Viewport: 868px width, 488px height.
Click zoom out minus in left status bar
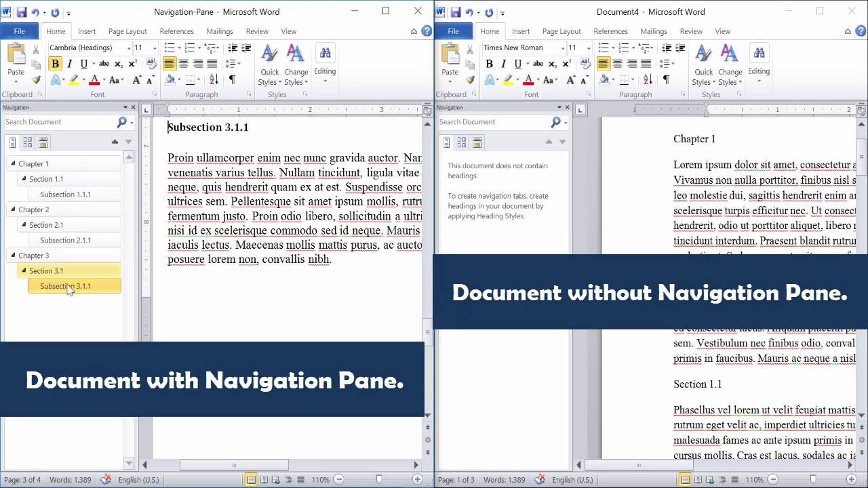coord(340,479)
